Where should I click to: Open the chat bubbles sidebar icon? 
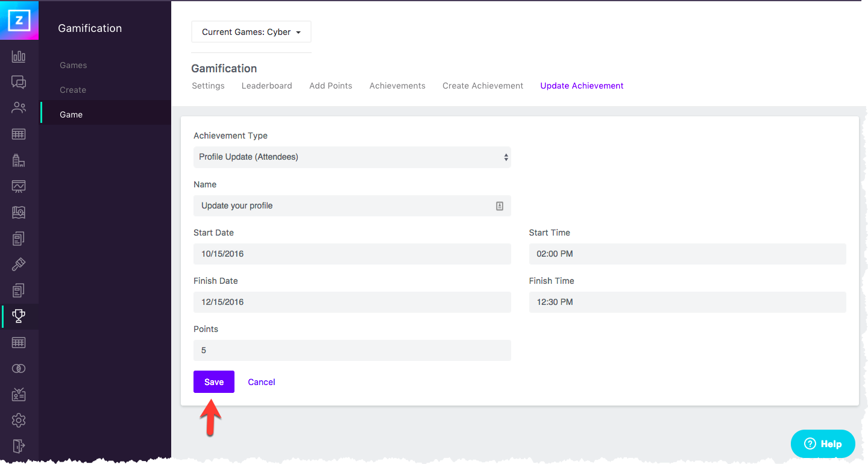[19, 83]
